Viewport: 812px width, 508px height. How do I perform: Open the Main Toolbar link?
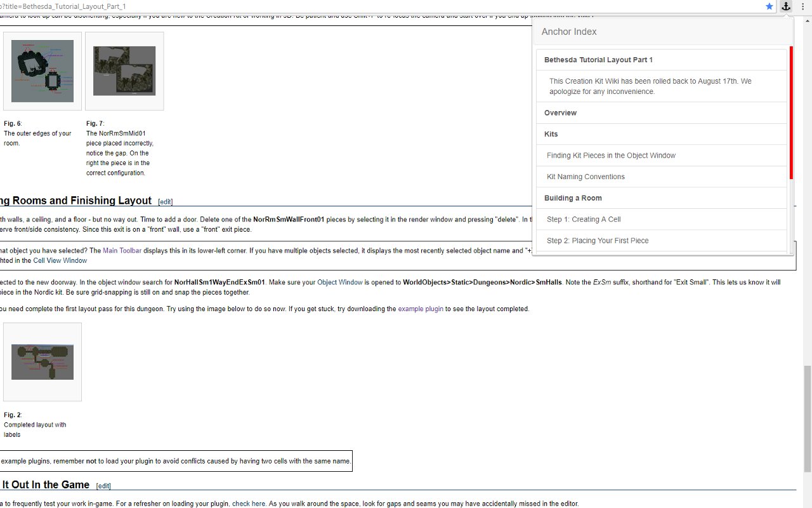click(122, 251)
